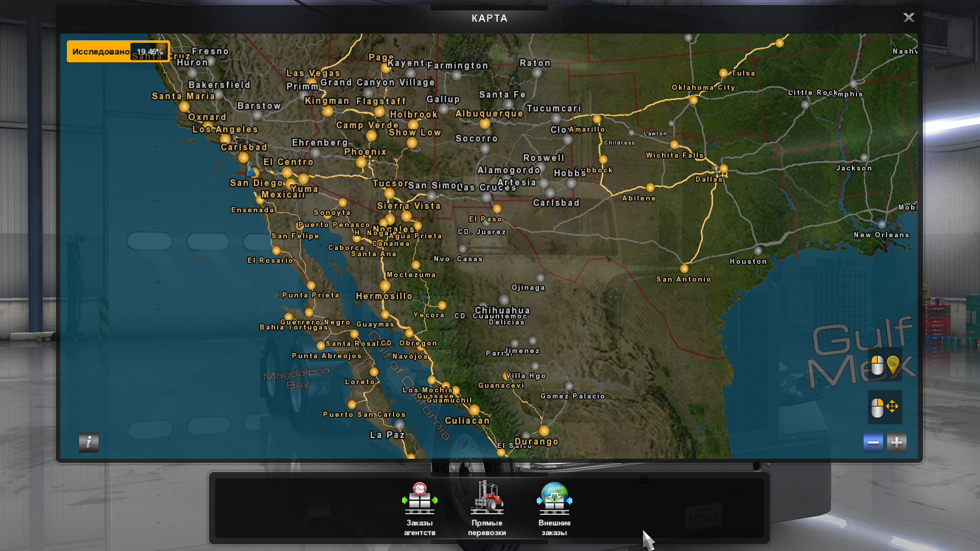This screenshot has width=980, height=551.
Task: Select the Albuquerque city marker
Action: pos(485,123)
